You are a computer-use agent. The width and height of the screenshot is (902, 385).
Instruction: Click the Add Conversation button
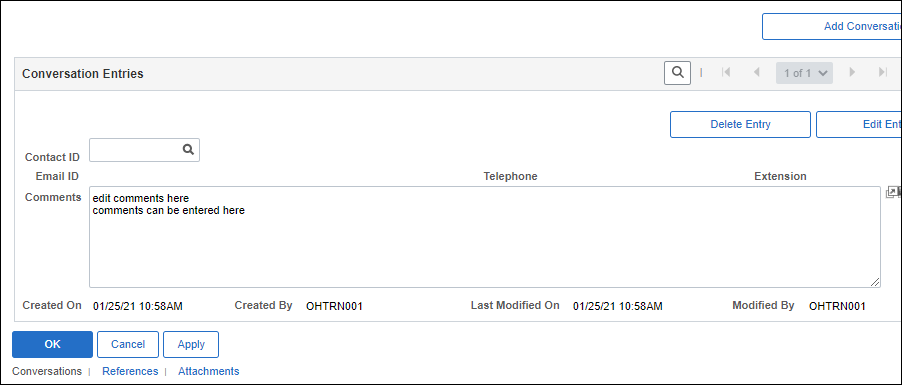coord(832,26)
